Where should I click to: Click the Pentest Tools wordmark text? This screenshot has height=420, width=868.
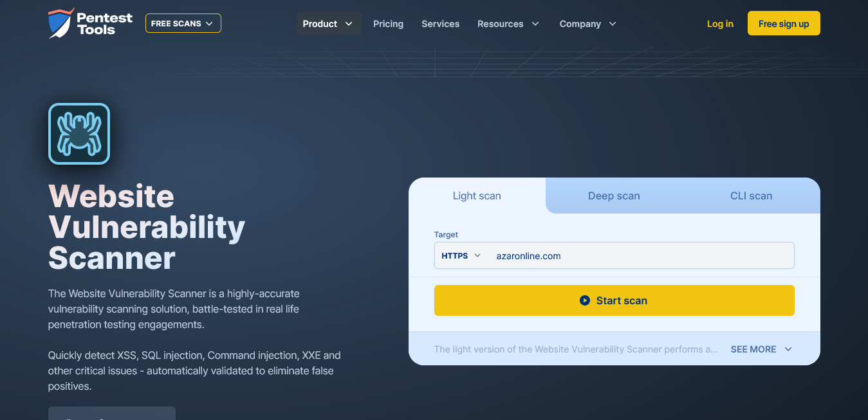pos(105,24)
